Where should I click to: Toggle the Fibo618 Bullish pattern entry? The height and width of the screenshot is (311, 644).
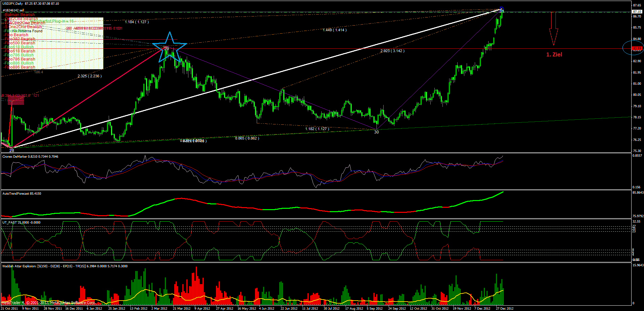tap(19, 47)
